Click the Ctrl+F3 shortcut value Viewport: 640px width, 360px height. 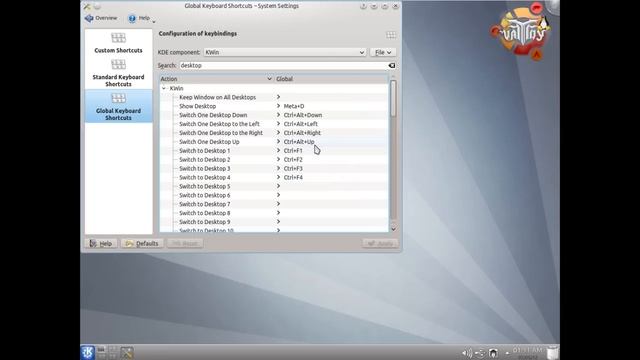tap(293, 169)
